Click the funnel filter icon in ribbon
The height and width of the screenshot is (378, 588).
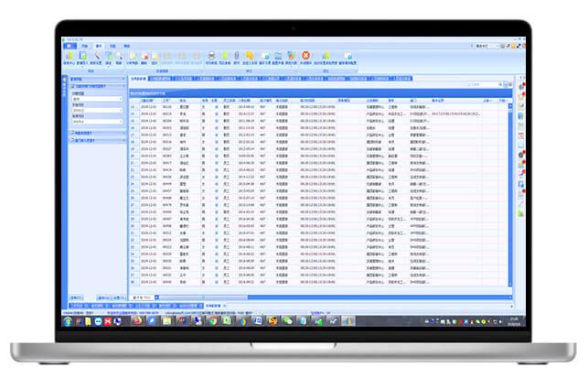click(x=109, y=57)
